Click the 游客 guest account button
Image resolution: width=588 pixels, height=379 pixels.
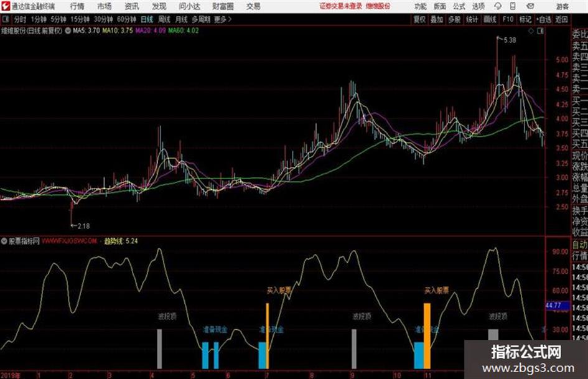tap(562, 6)
